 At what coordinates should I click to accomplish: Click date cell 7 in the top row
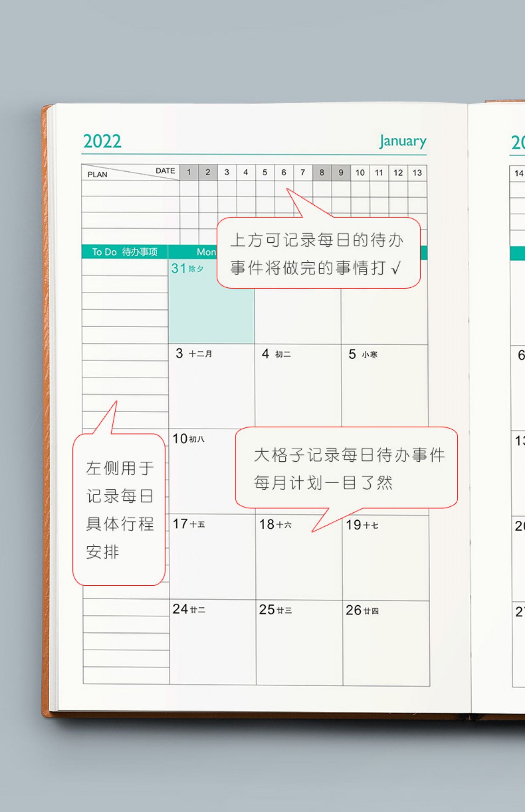tap(303, 172)
